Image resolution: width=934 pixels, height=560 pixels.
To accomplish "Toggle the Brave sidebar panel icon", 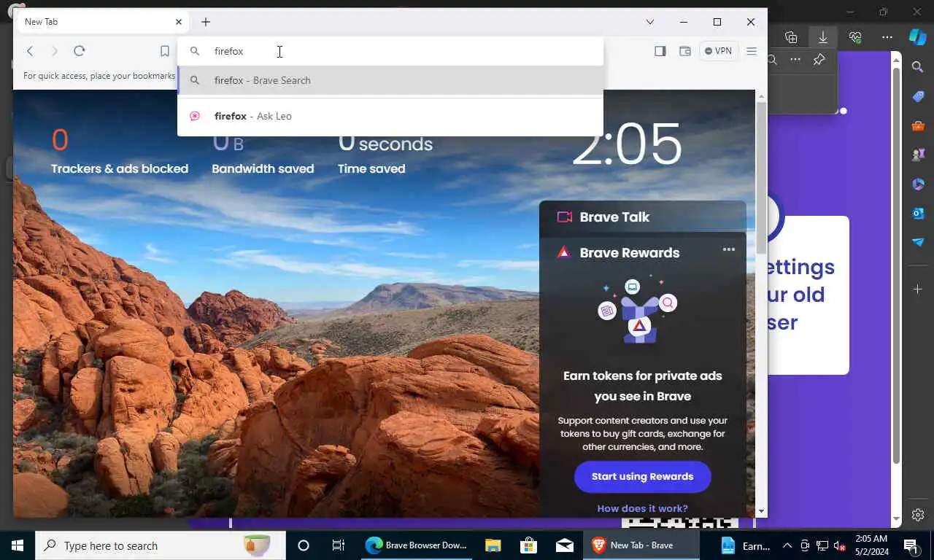I will [660, 51].
